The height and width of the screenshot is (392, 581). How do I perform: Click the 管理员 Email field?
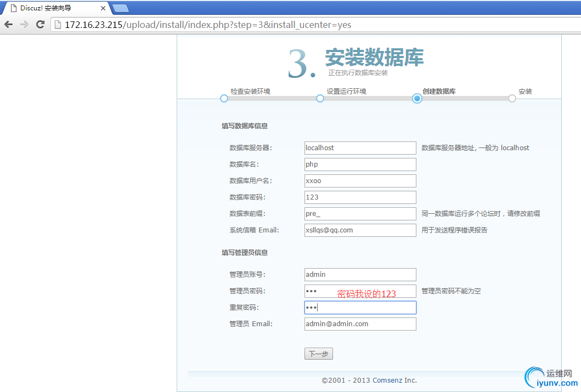[x=360, y=324]
